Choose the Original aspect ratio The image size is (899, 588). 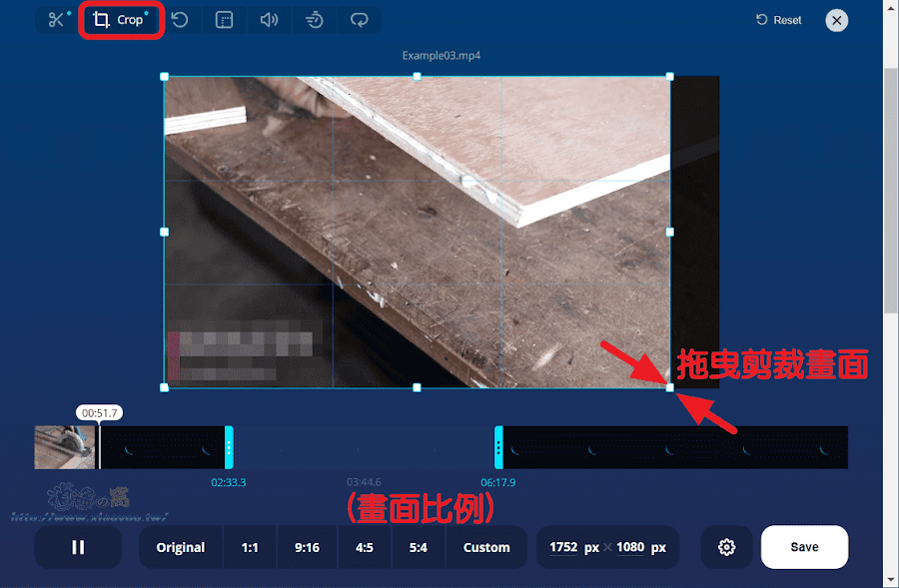click(181, 547)
